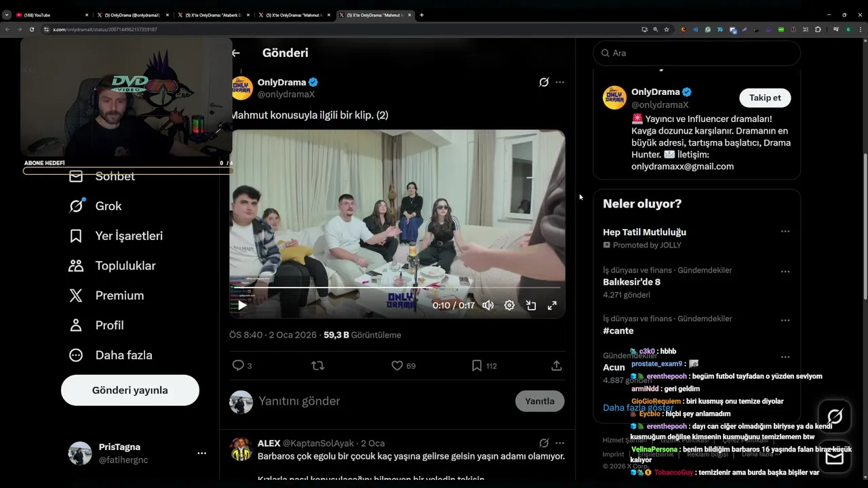The height and width of the screenshot is (488, 868).
Task: Open Topluluklar in the sidebar
Action: [112, 266]
